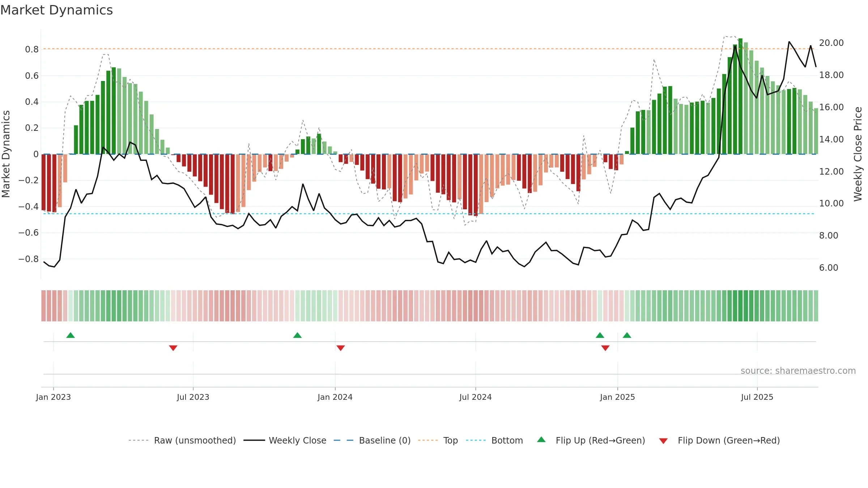
Task: Toggle the Weekly Close legend entry
Action: tap(285, 440)
